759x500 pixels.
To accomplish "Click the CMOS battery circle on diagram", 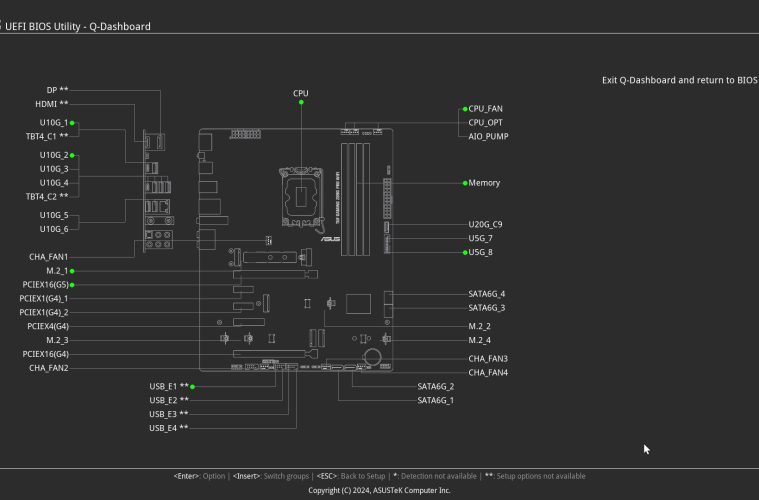I will coord(373,357).
